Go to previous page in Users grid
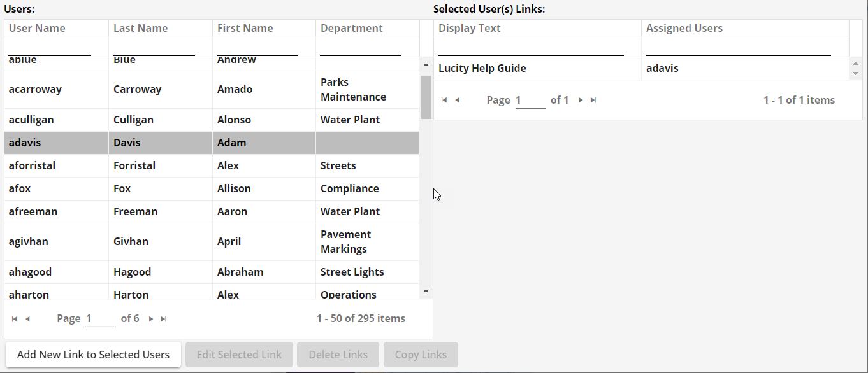Viewport: 868px width, 373px height. point(27,319)
